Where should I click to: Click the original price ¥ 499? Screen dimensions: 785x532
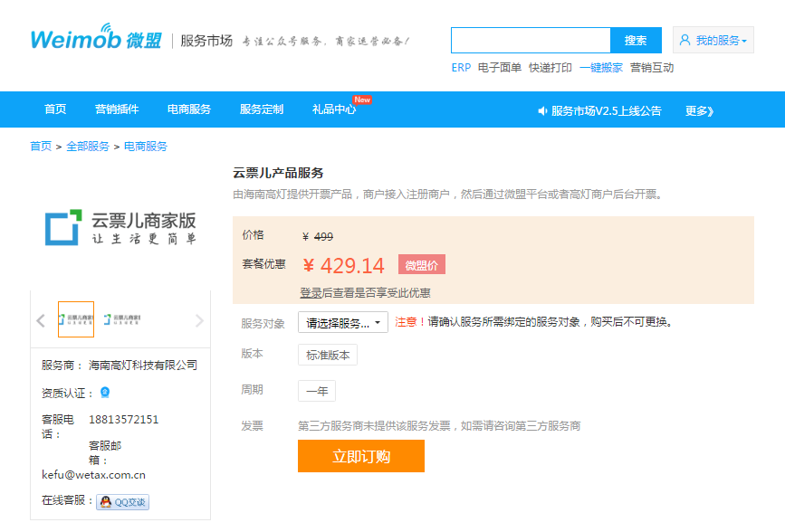pos(318,236)
